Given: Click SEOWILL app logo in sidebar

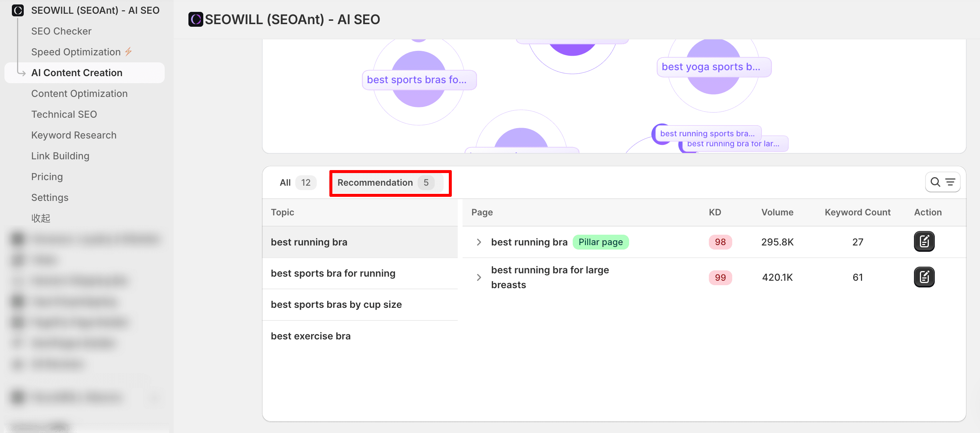Looking at the screenshot, I should pyautogui.click(x=17, y=10).
